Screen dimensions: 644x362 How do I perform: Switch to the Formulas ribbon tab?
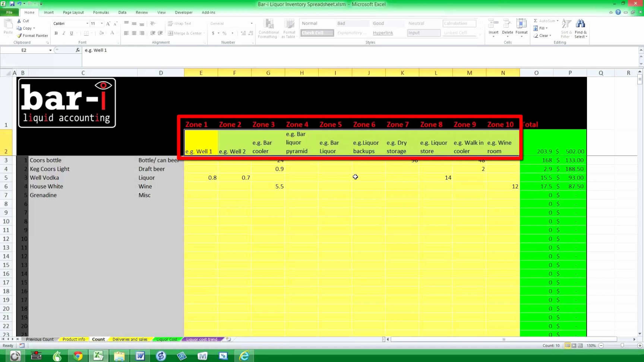[x=101, y=12]
